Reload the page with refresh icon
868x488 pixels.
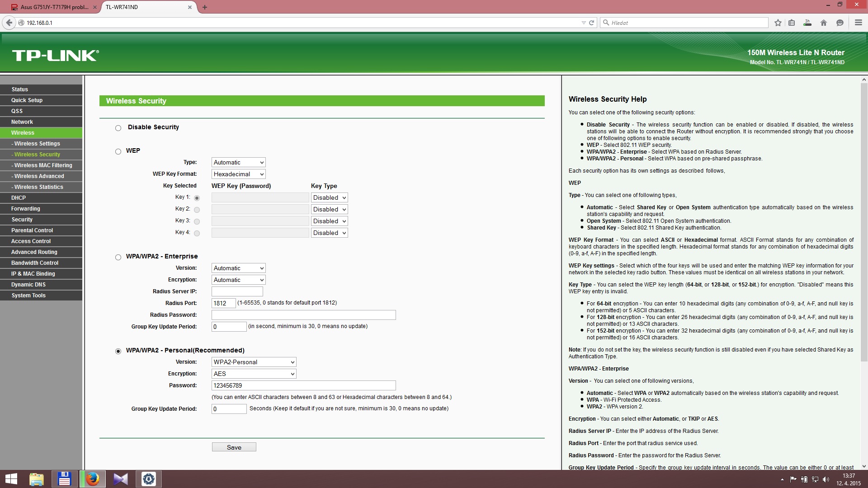(591, 23)
